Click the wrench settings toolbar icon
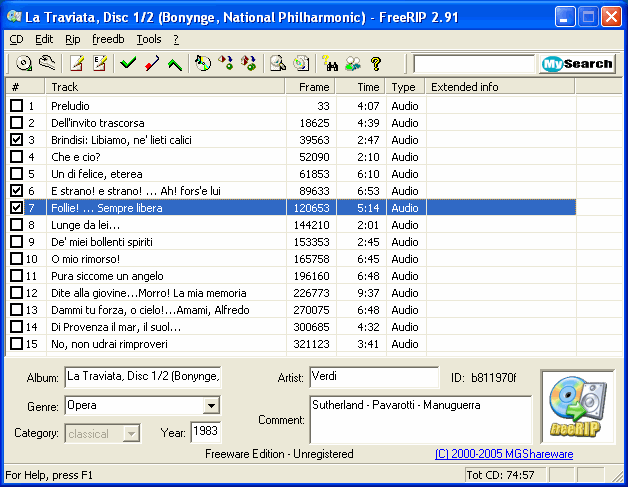 pos(47,63)
